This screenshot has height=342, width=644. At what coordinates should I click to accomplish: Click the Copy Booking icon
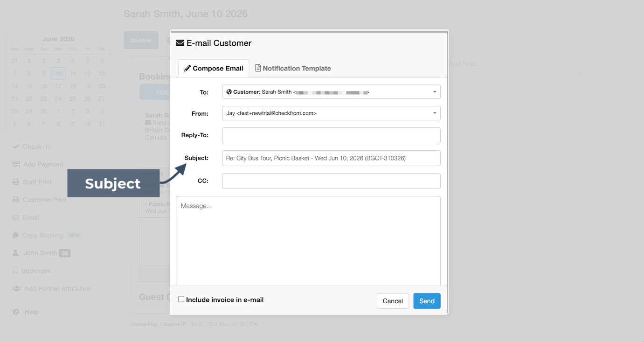coord(15,235)
